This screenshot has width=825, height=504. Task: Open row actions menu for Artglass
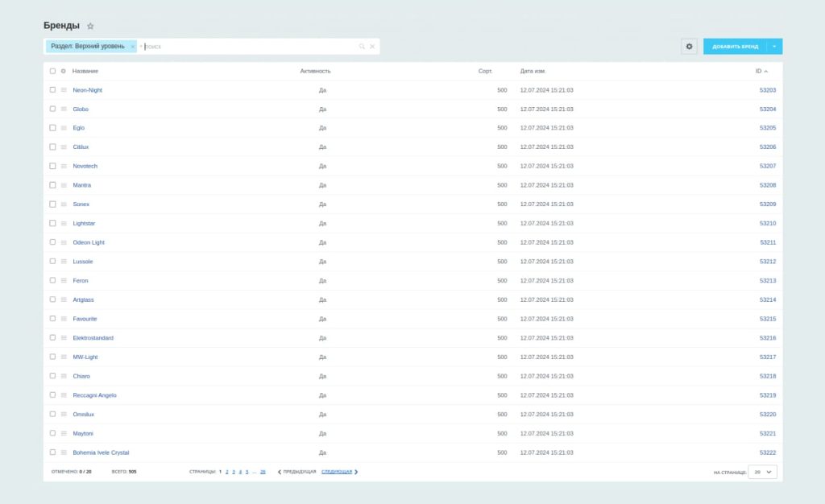pyautogui.click(x=64, y=300)
